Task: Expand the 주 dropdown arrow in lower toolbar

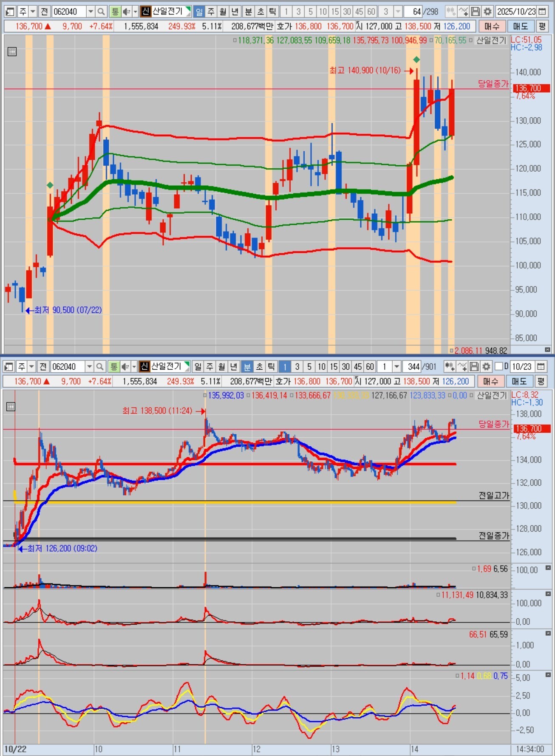Action: pyautogui.click(x=31, y=366)
